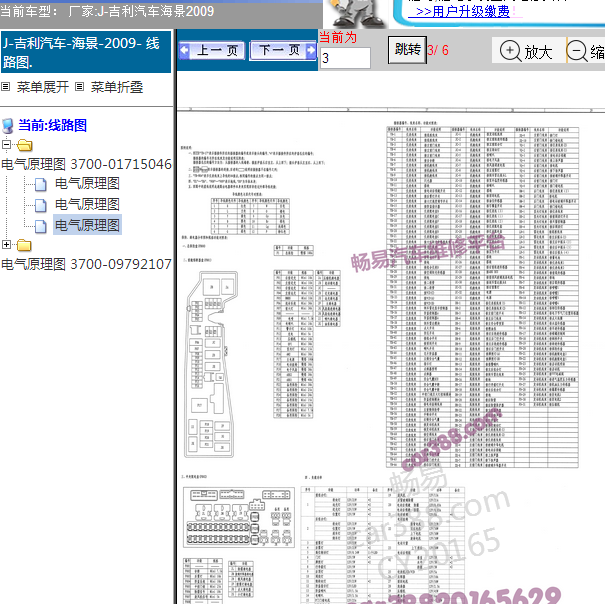Viewport: 605px width, 604px height.
Task: Go to previous page with 上一页
Action: point(212,50)
